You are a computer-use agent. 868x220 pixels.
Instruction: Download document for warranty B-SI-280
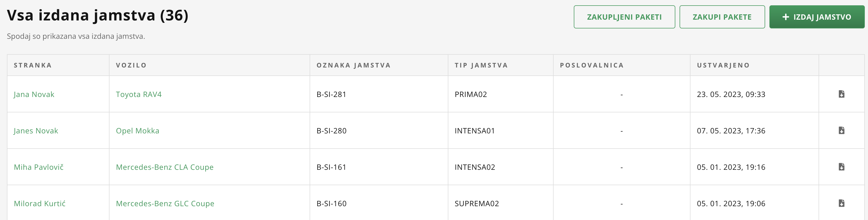(841, 130)
